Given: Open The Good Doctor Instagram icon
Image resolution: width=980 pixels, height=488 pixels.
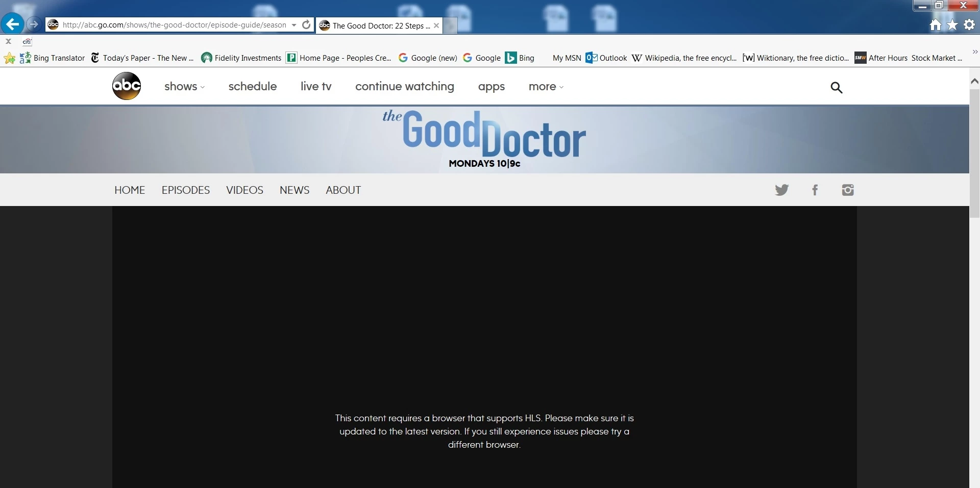Looking at the screenshot, I should point(848,190).
